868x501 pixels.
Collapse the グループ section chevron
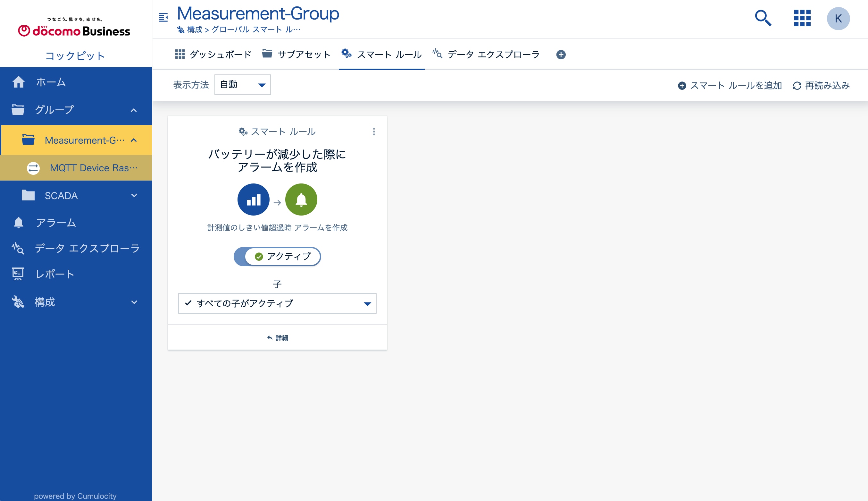click(134, 110)
